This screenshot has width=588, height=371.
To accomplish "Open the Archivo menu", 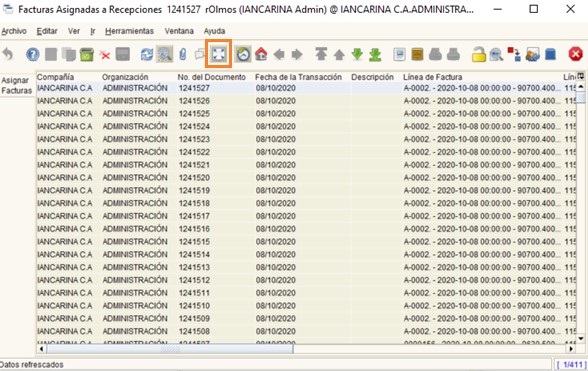I will point(14,31).
